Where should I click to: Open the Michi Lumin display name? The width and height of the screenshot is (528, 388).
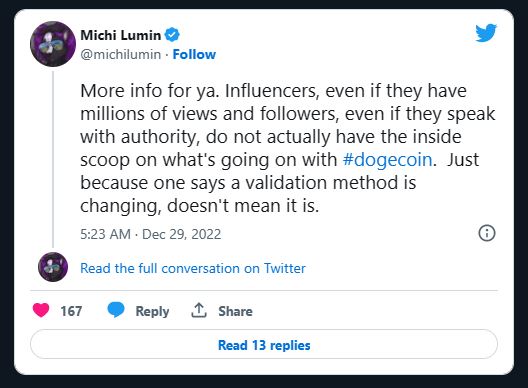tap(121, 35)
